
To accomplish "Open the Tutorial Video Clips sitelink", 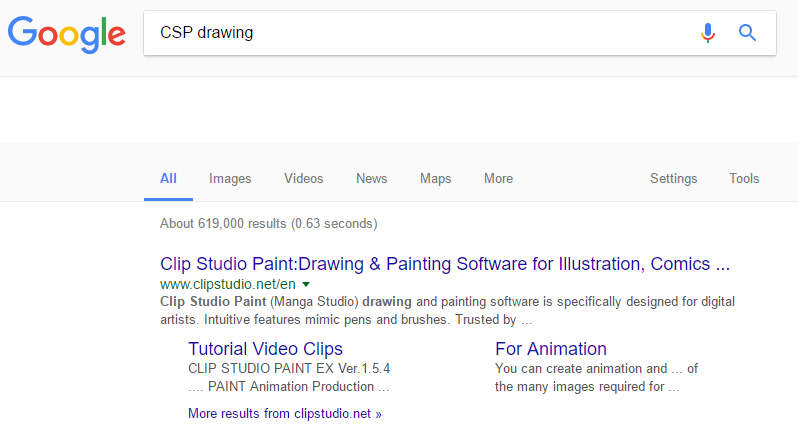I will [x=265, y=349].
